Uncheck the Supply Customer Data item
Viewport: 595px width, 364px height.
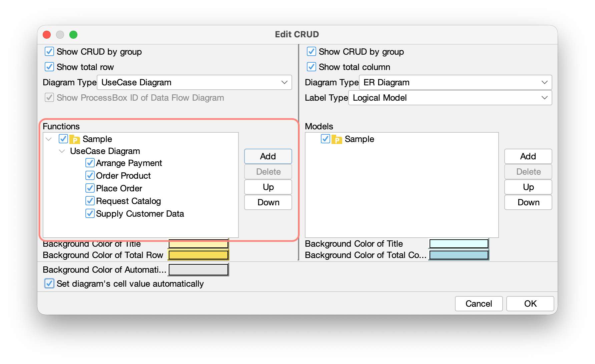pos(89,213)
